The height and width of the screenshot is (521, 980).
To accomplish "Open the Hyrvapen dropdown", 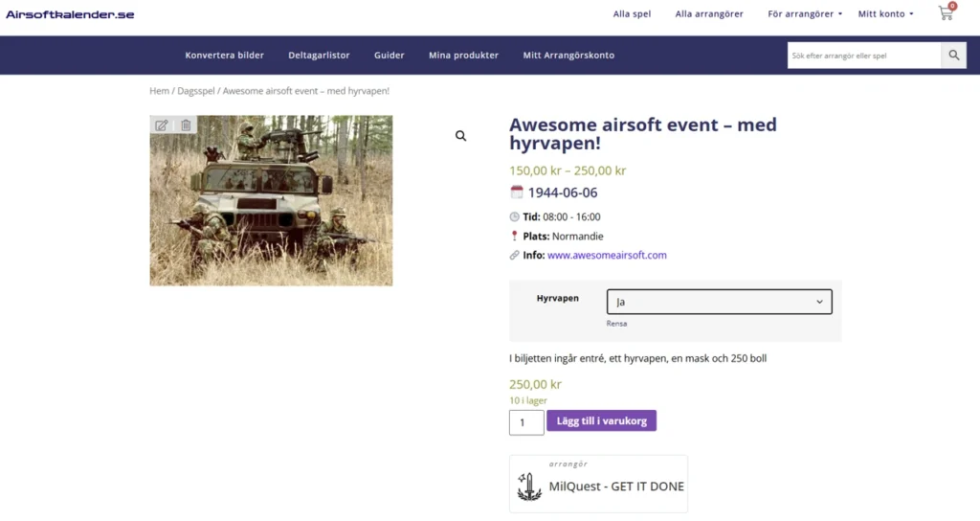I will pos(719,302).
